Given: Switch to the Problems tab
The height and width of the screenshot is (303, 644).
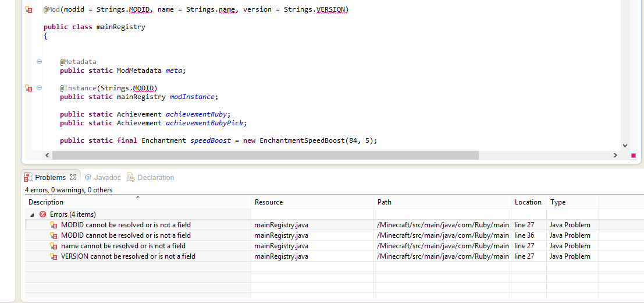Looking at the screenshot, I should 50,177.
